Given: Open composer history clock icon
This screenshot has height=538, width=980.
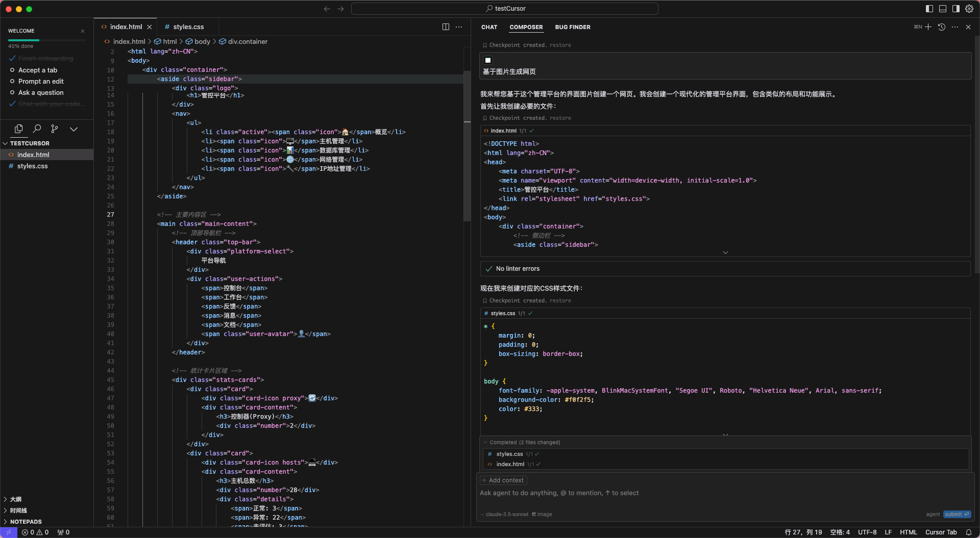Looking at the screenshot, I should coord(942,27).
